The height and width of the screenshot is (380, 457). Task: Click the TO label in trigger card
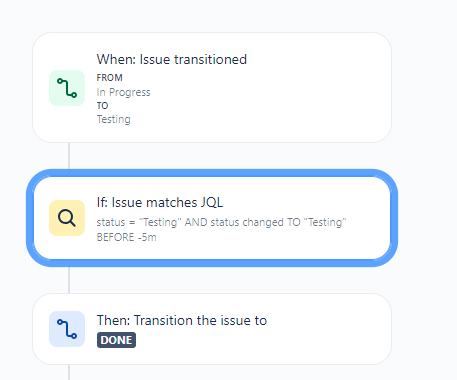point(102,106)
